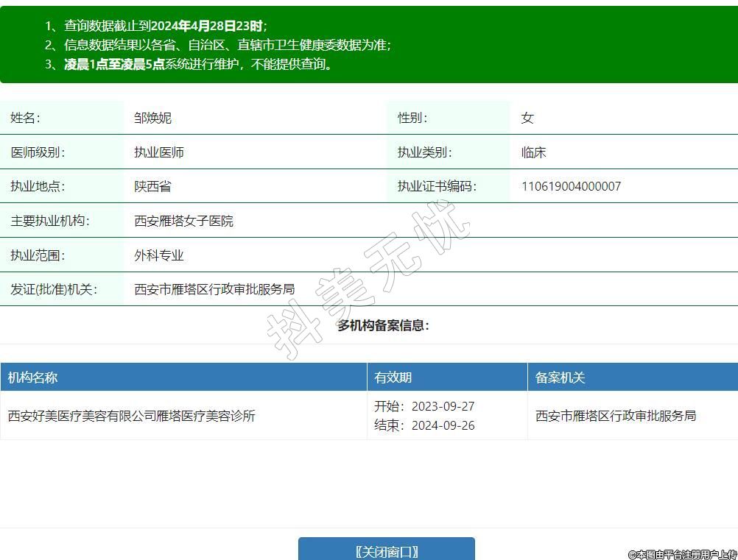Select the certificate number 110619004000007
Viewport: 738px width, 560px height.
[x=571, y=186]
